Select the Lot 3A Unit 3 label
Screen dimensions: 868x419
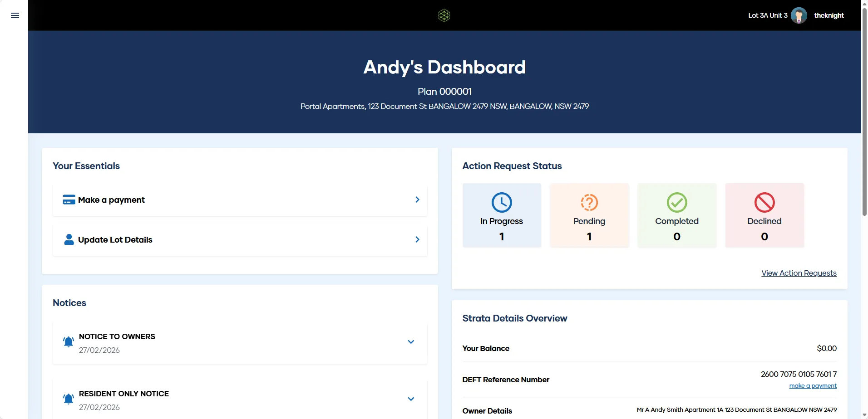coord(768,15)
